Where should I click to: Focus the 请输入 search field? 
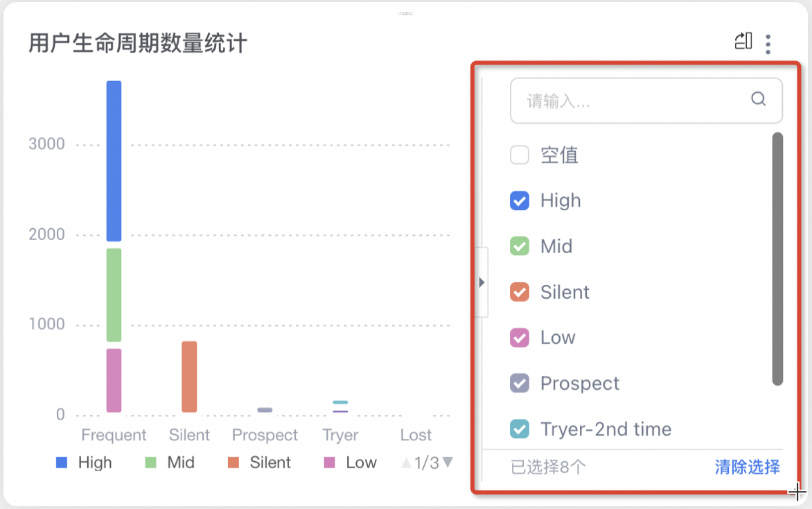646,101
